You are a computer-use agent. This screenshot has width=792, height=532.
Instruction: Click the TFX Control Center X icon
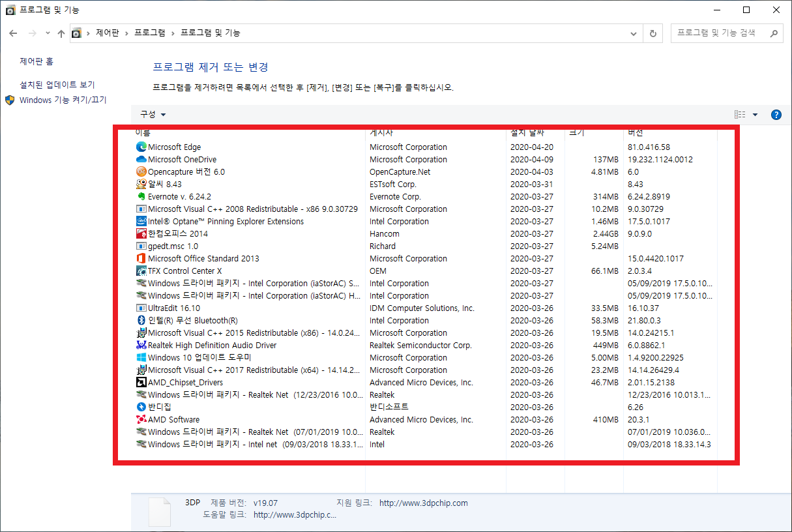(x=141, y=271)
